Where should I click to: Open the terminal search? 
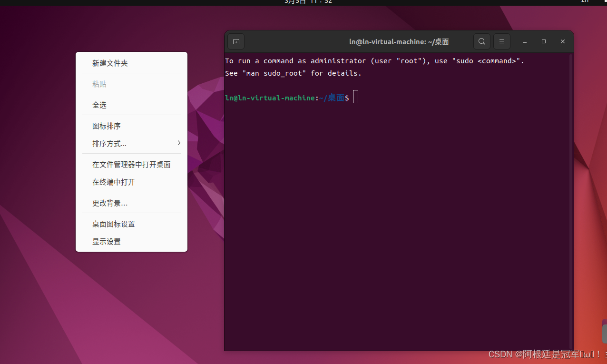tap(481, 41)
